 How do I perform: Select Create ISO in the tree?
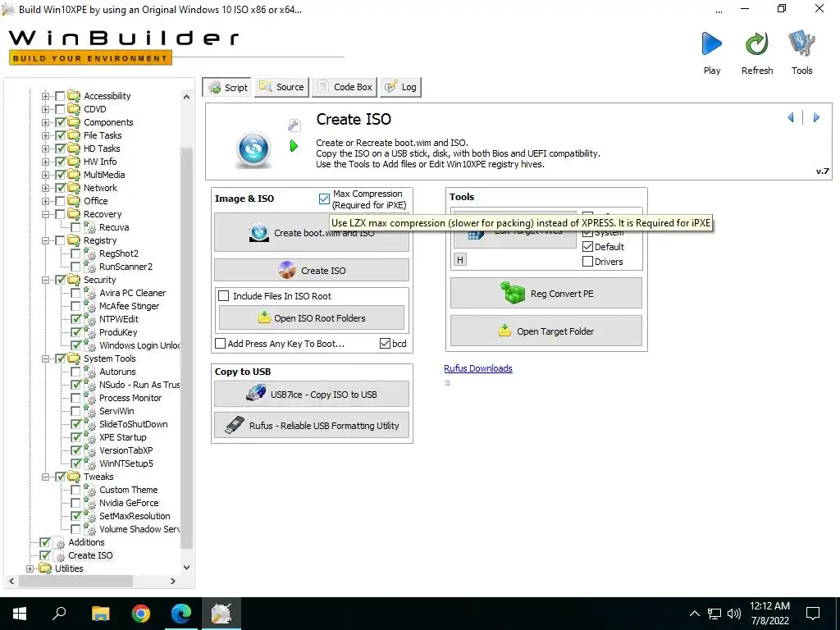tap(90, 555)
